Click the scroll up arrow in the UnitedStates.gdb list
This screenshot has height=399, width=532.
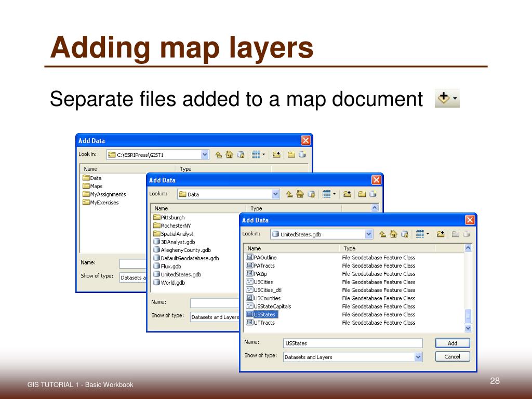point(468,248)
